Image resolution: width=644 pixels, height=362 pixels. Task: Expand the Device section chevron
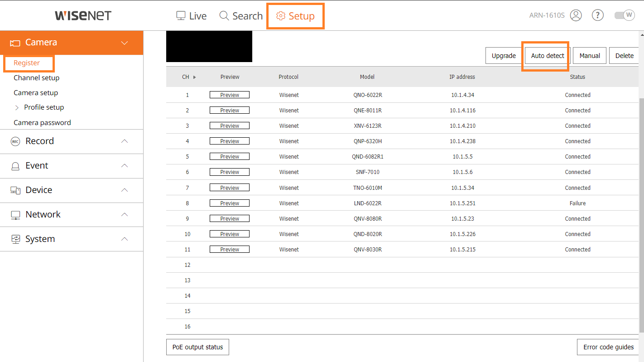pos(125,190)
